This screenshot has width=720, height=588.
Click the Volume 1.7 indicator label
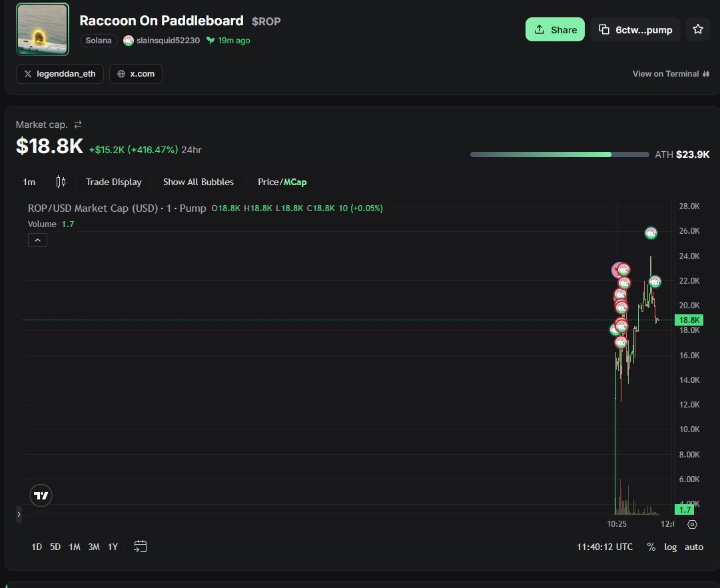point(51,224)
